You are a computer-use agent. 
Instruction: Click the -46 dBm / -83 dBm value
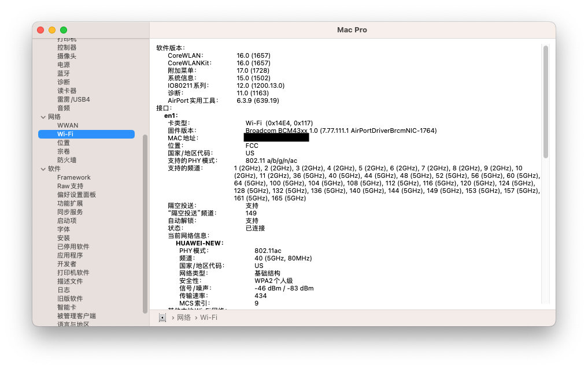pyautogui.click(x=284, y=288)
